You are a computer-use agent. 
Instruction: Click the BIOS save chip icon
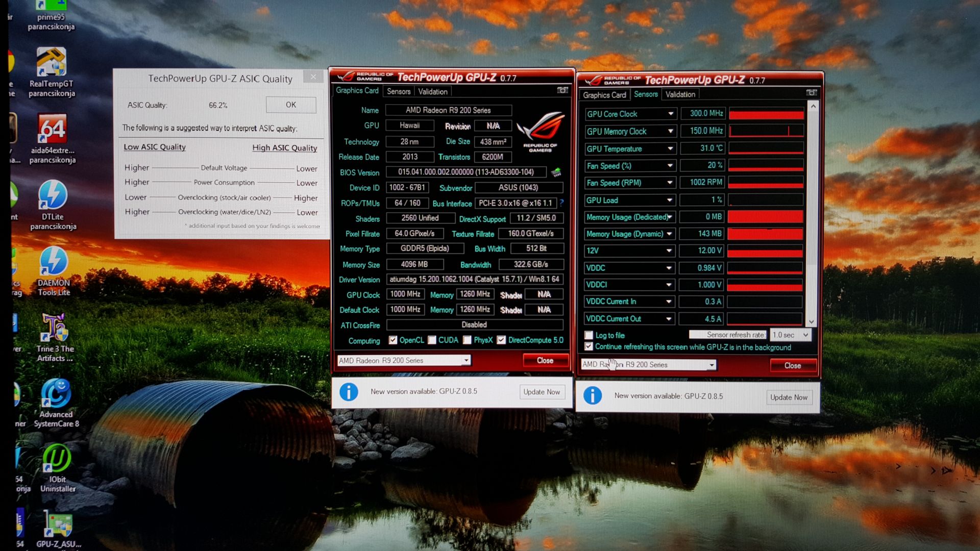pyautogui.click(x=556, y=172)
